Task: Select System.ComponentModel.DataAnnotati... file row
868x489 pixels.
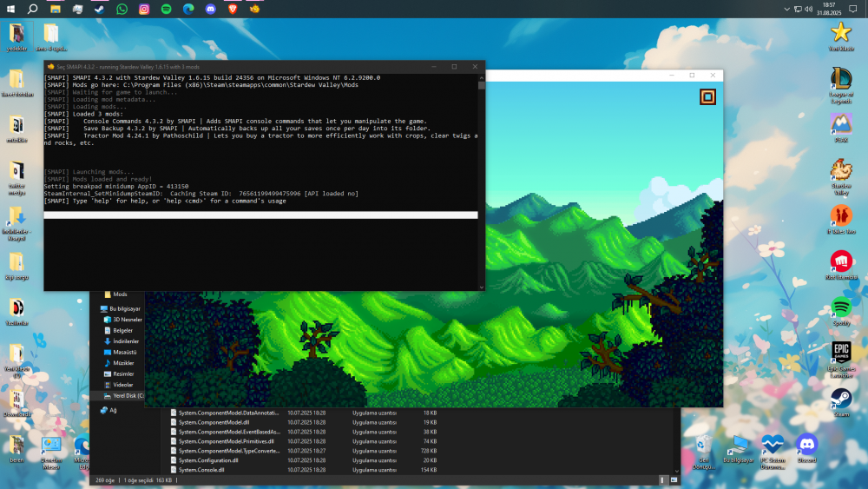Action: tap(303, 413)
